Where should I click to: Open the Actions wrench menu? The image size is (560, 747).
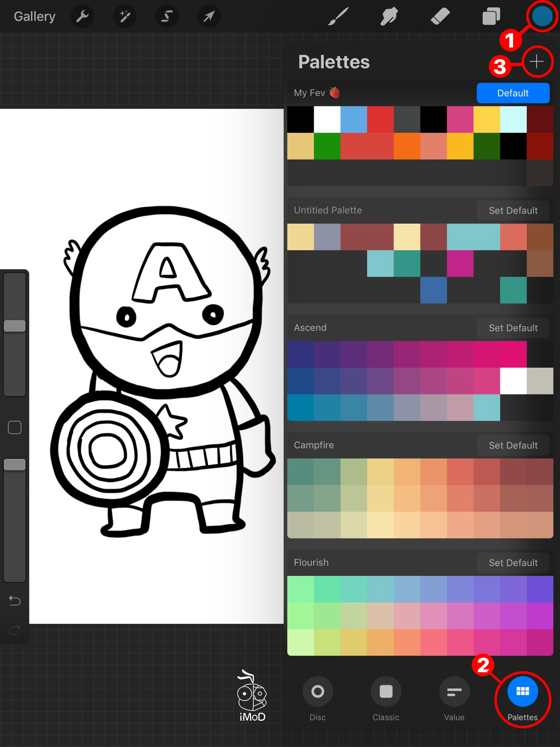pos(82,17)
